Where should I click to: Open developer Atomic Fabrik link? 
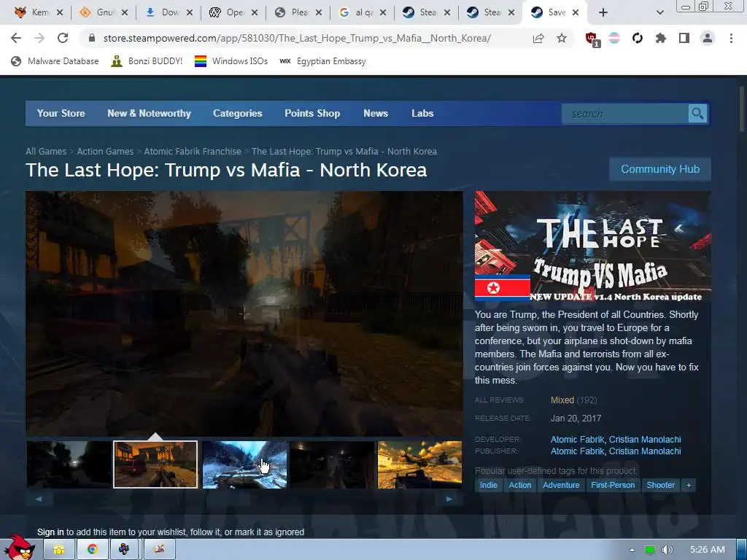(577, 439)
